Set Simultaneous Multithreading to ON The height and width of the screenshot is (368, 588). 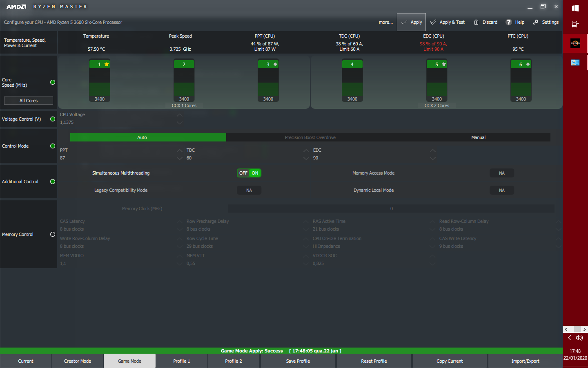[255, 173]
